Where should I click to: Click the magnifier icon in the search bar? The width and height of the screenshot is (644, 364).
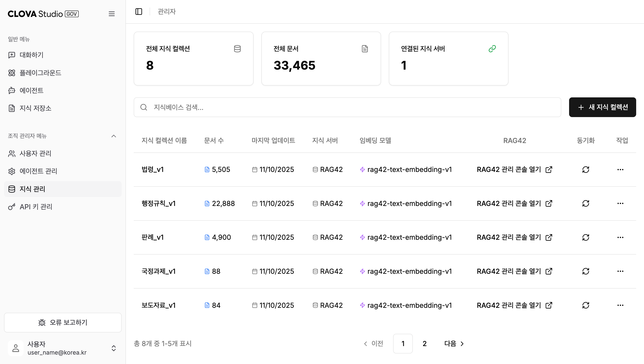144,107
